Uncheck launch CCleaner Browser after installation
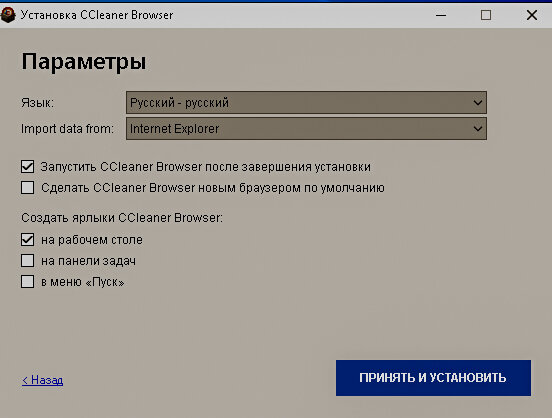Image resolution: width=552 pixels, height=418 pixels. point(27,167)
